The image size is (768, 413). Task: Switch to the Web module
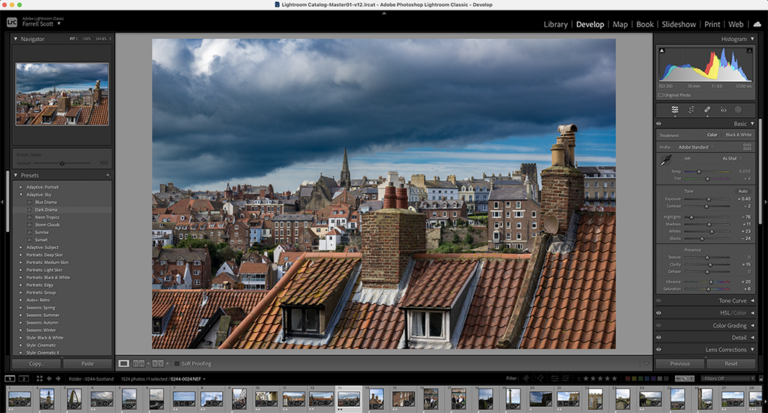coord(736,24)
